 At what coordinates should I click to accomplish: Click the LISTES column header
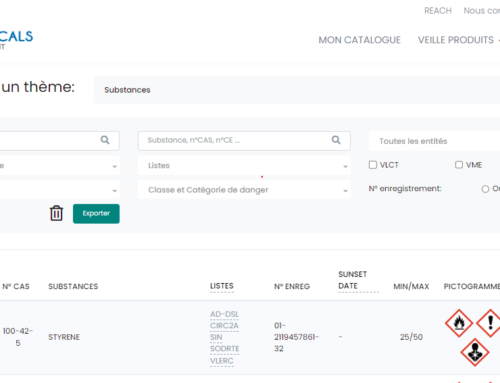pos(222,286)
